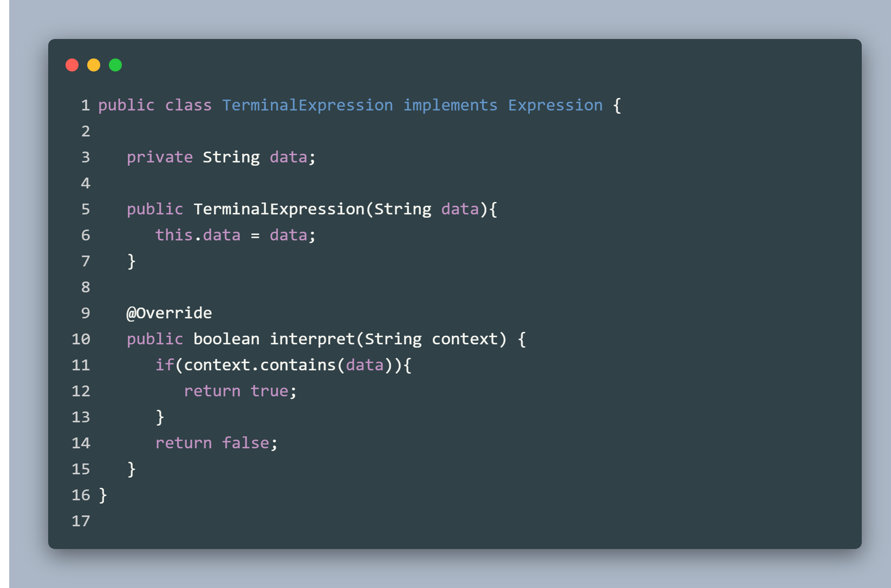Click the class closing brace on line 16
891x588 pixels.
(103, 495)
